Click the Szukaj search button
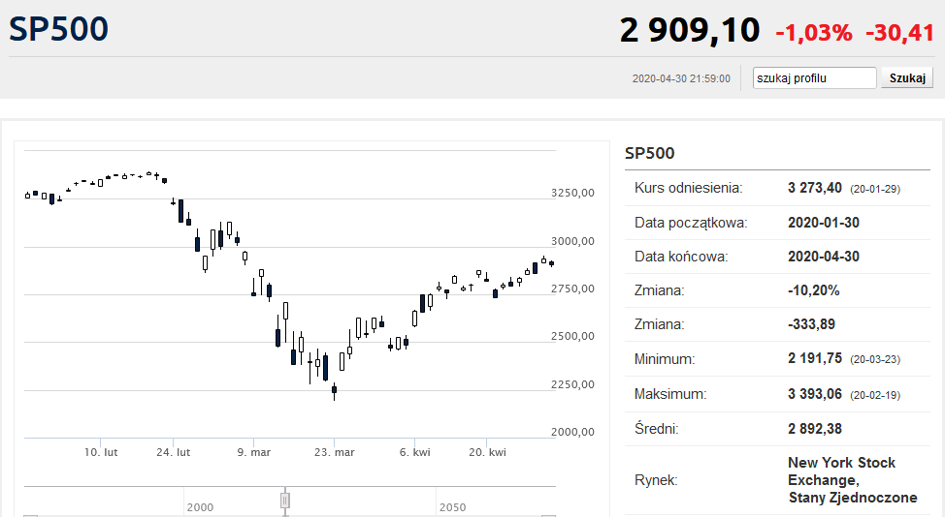This screenshot has width=945, height=517. (907, 78)
